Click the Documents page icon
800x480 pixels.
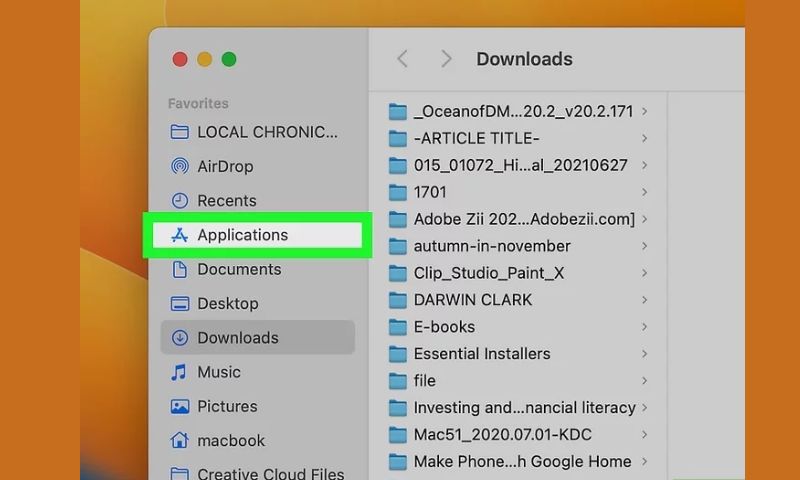point(180,269)
